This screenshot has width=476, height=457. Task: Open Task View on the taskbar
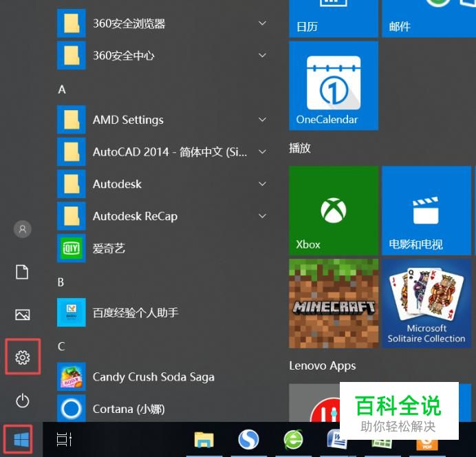pyautogui.click(x=64, y=439)
